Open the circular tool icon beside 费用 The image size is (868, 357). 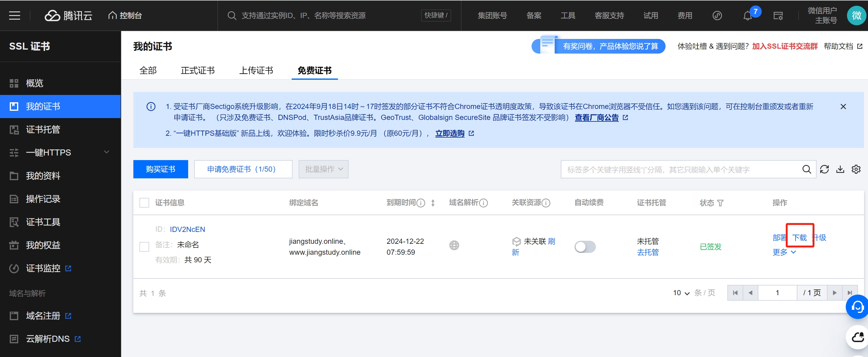coord(717,16)
